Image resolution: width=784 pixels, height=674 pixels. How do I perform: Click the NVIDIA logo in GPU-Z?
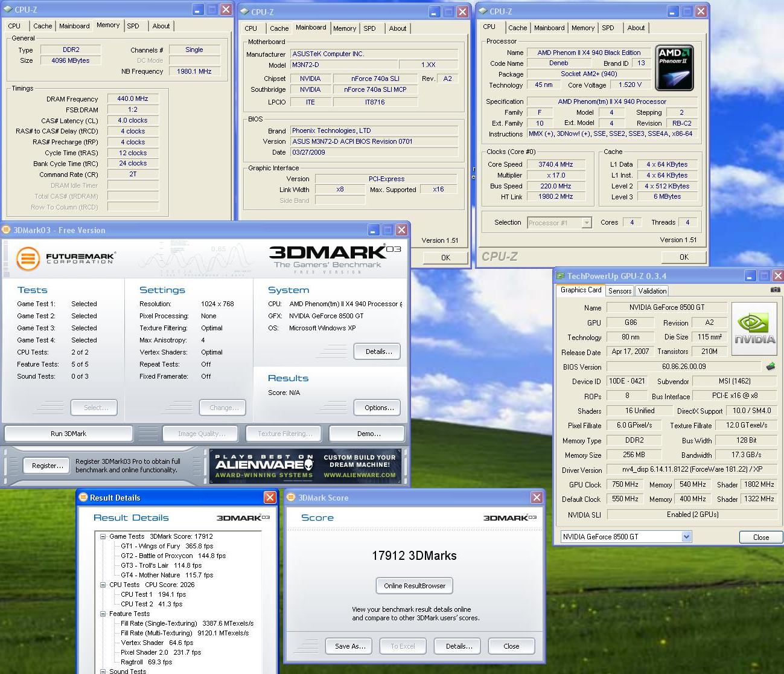(754, 328)
